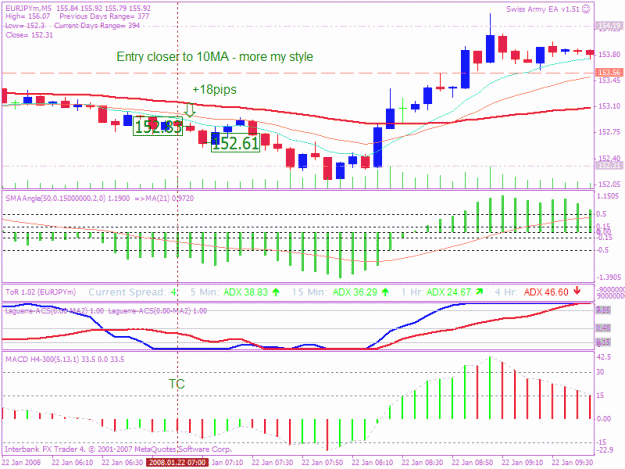The height and width of the screenshot is (469, 625).
Task: Click the Swiss Army EA smiley face icon
Action: point(586,9)
